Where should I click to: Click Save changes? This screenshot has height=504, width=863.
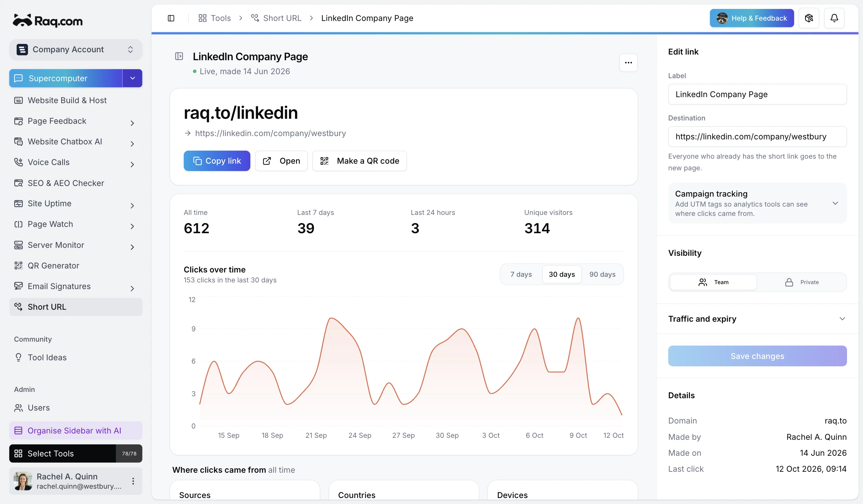click(x=757, y=356)
